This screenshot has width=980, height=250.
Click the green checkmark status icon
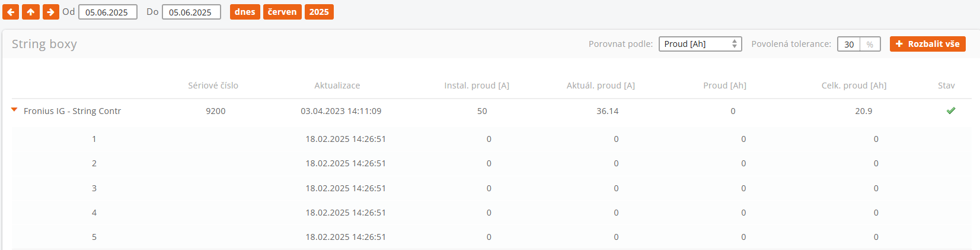point(951,111)
